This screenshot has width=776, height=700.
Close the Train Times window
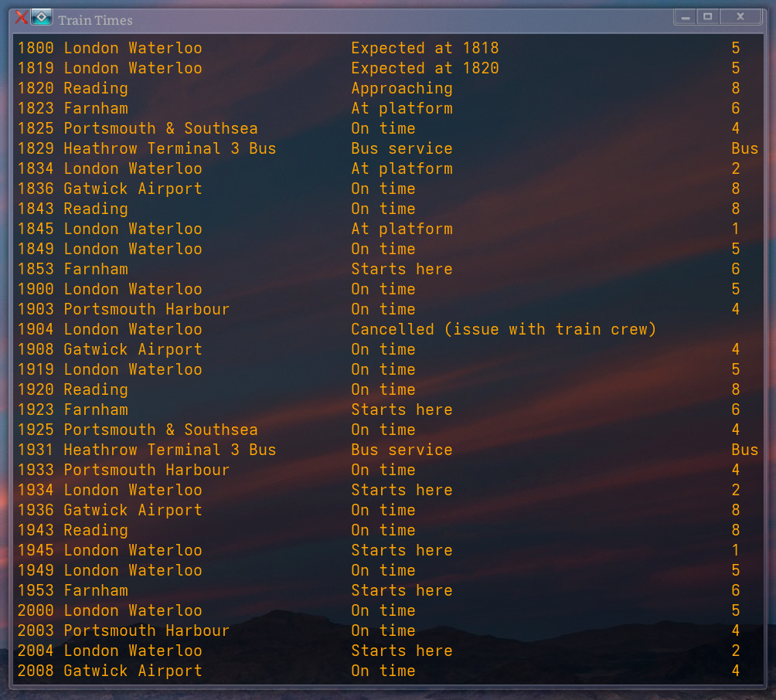pos(740,17)
